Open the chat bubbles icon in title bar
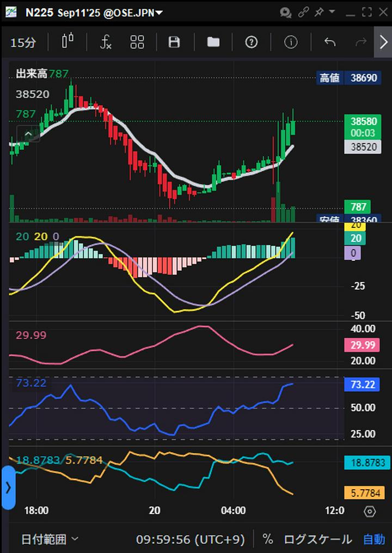 [x=285, y=12]
